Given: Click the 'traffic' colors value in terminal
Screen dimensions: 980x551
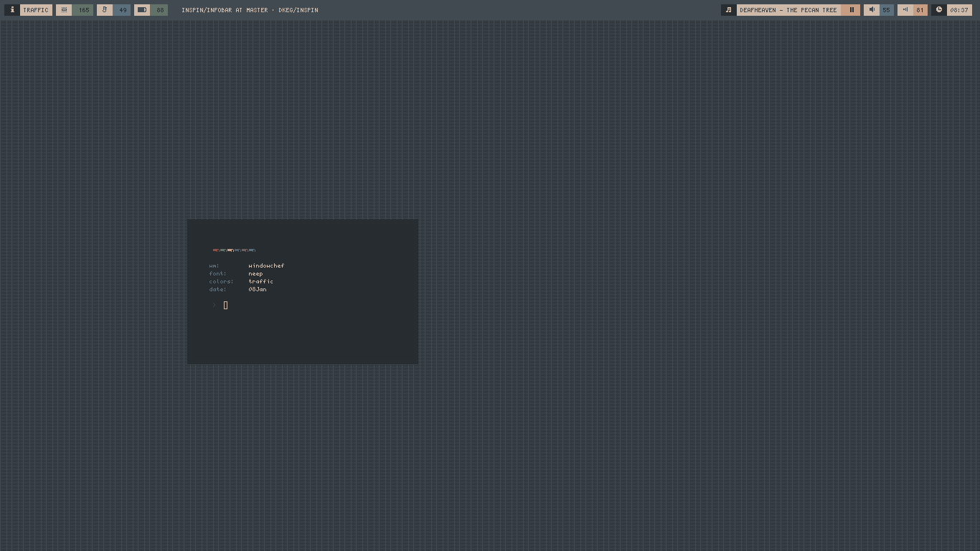Looking at the screenshot, I should [x=260, y=281].
